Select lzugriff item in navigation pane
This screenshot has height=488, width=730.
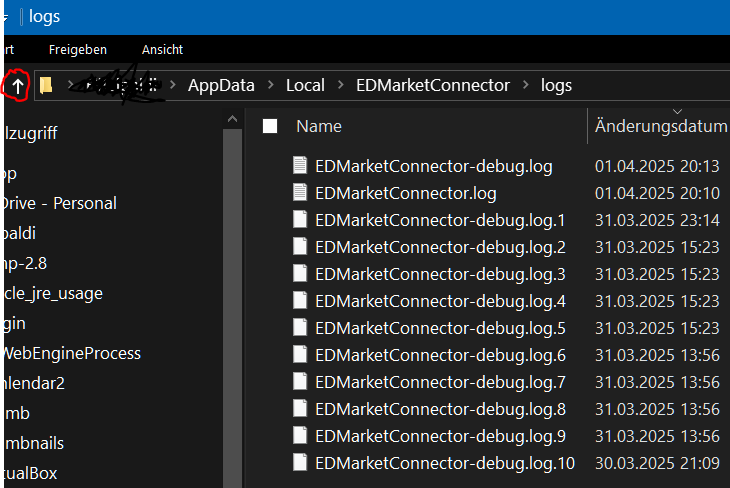coord(29,134)
